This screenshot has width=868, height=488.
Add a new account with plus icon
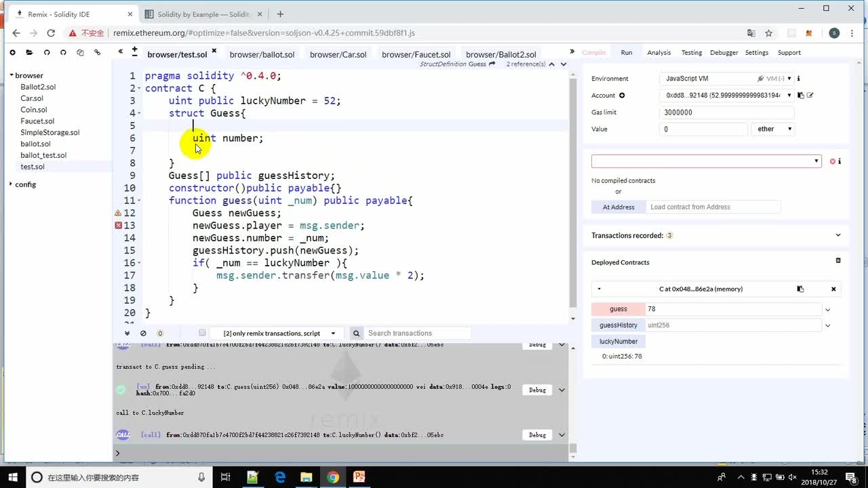[x=622, y=96]
